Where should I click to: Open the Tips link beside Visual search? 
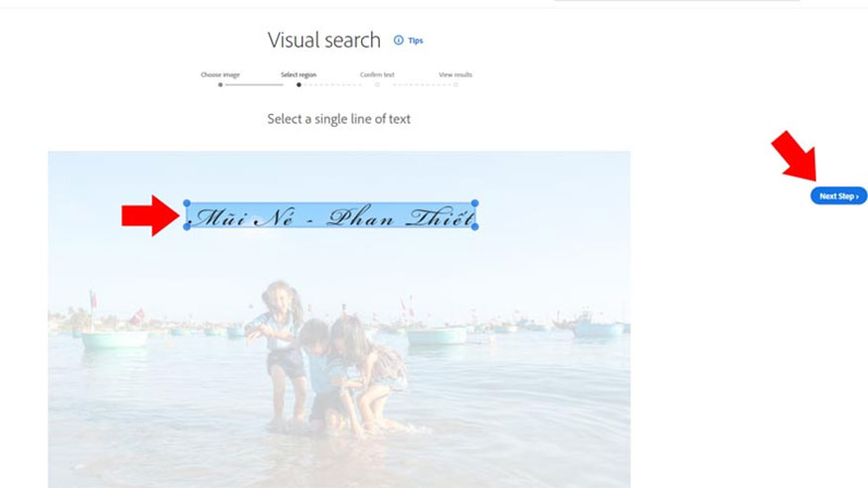[416, 41]
